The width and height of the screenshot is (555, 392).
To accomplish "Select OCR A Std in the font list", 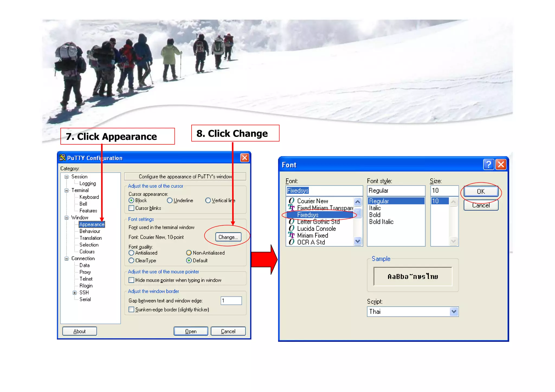I will [x=311, y=242].
